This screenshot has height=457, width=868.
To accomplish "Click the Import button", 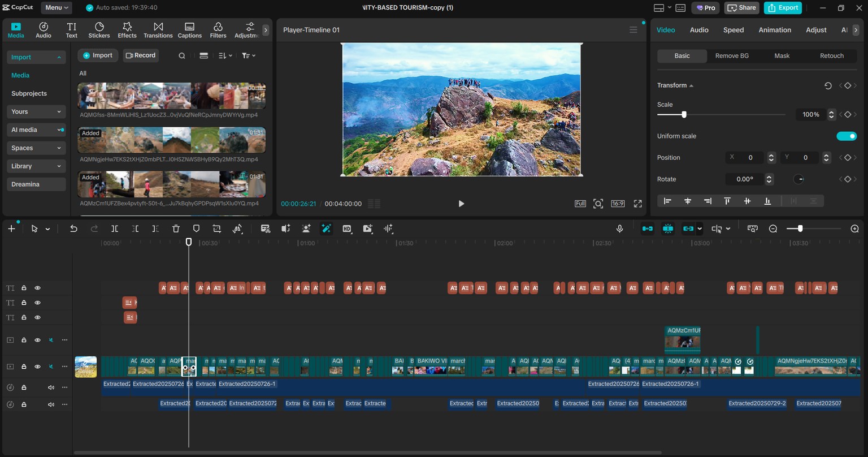I will coord(98,55).
